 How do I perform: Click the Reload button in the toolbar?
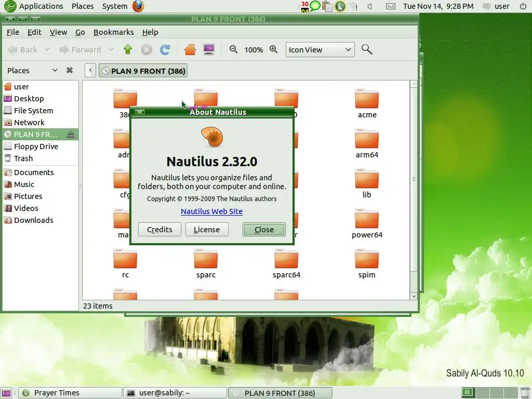pos(165,49)
